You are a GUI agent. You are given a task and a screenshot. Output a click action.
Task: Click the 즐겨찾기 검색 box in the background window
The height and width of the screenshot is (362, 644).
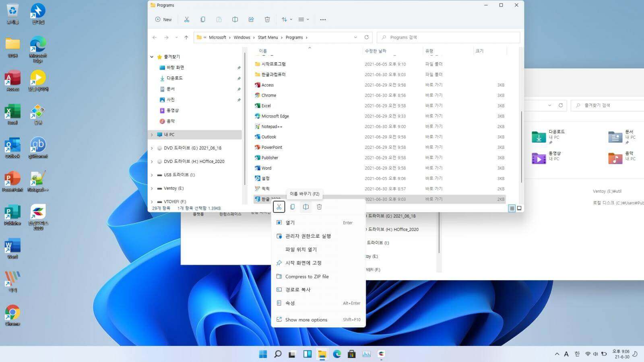[608, 105]
